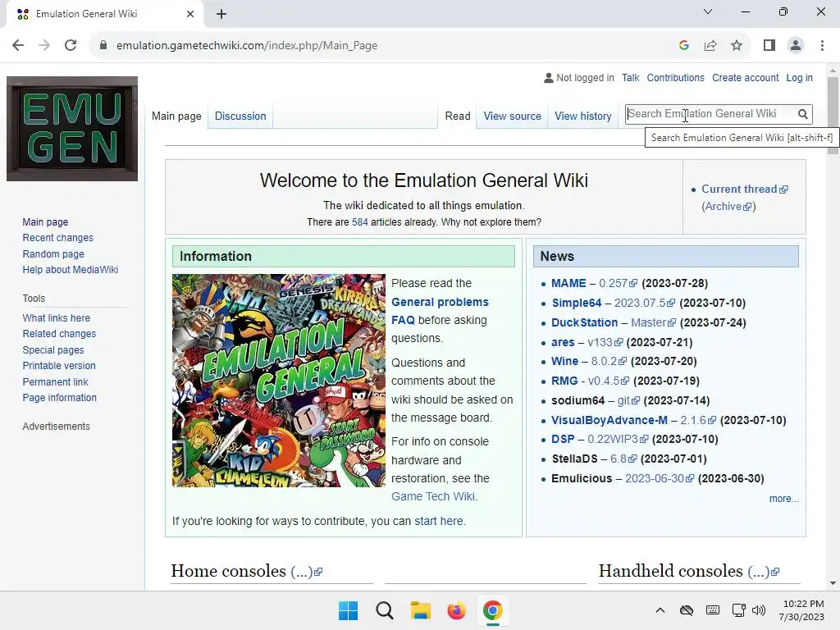
Task: Click the Emulation General collage image
Action: click(279, 381)
